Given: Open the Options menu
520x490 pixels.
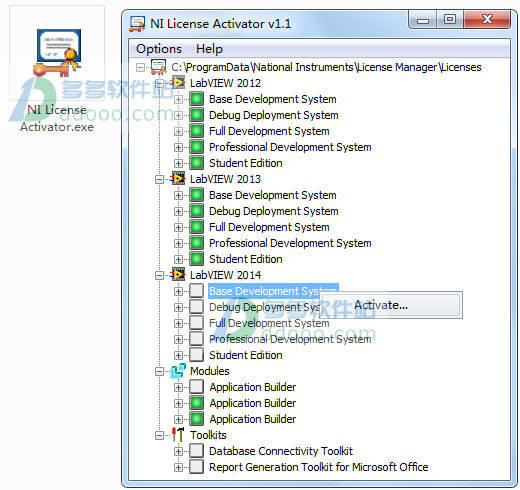Looking at the screenshot, I should (159, 49).
